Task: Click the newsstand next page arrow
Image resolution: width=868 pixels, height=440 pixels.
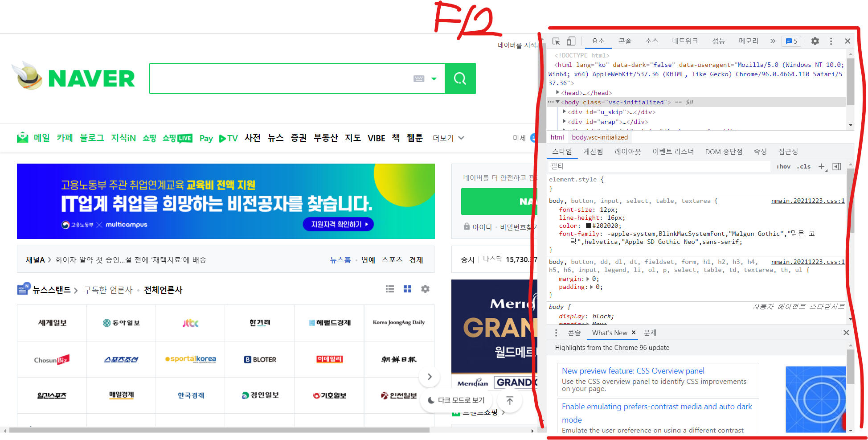Action: tap(430, 377)
